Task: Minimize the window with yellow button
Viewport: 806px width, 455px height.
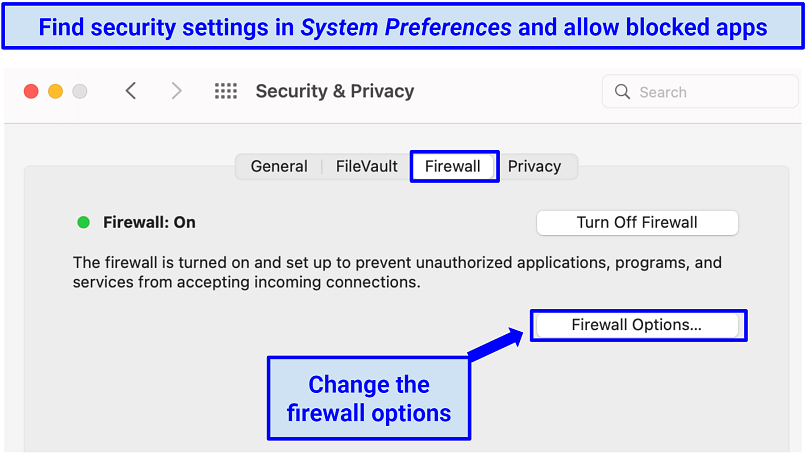Action: (x=55, y=91)
